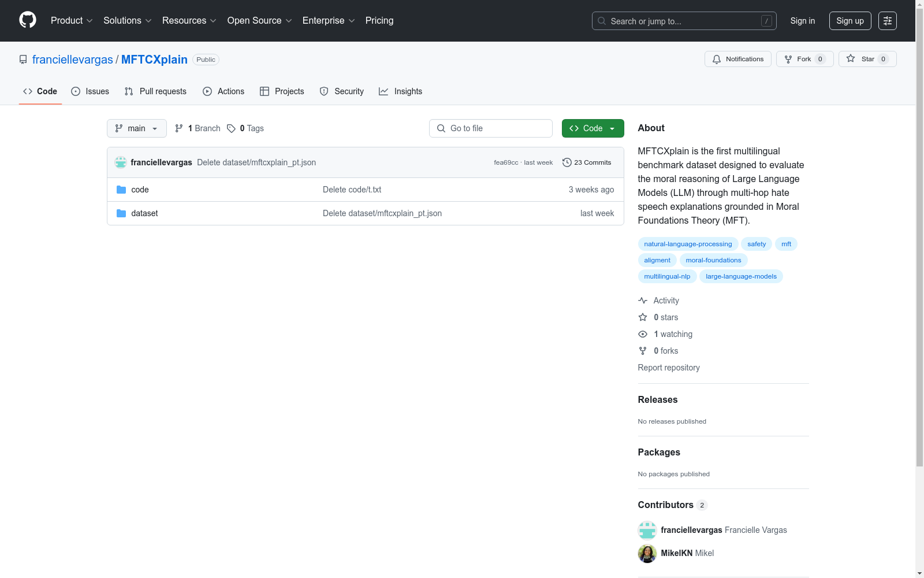Click Report repository
Screen dimensions: 924x578
click(x=669, y=368)
